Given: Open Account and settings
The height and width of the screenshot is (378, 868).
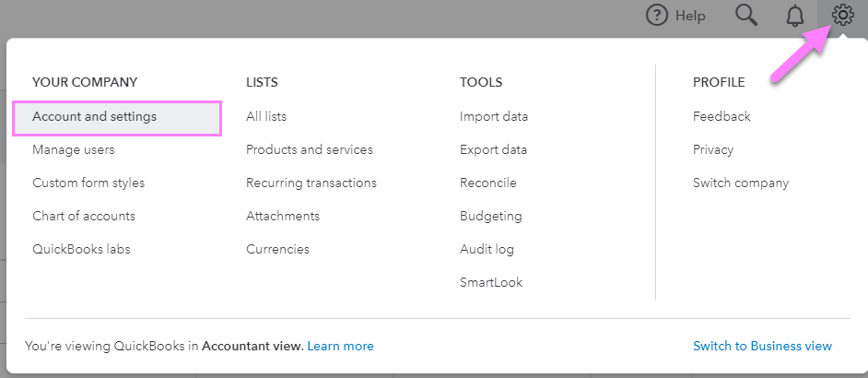Looking at the screenshot, I should (117, 118).
